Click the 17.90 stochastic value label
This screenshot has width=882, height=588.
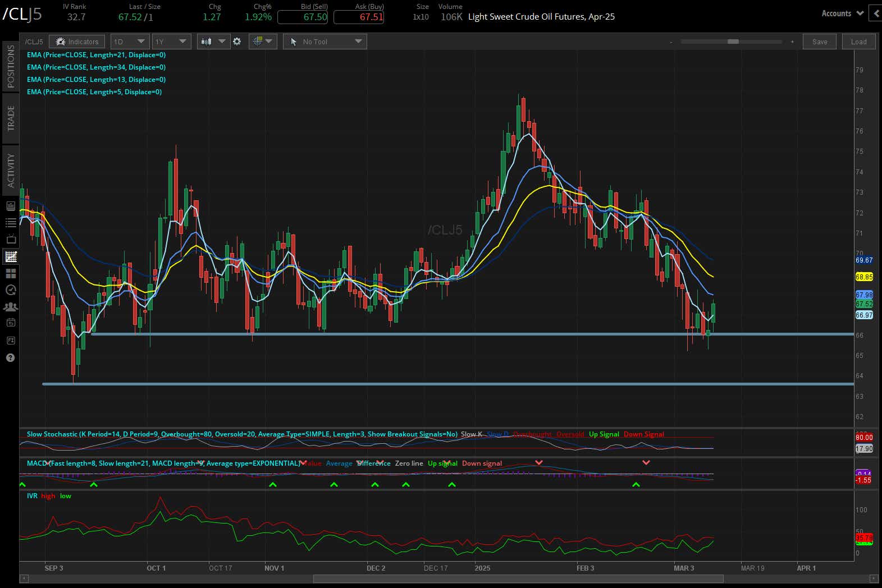[864, 449]
